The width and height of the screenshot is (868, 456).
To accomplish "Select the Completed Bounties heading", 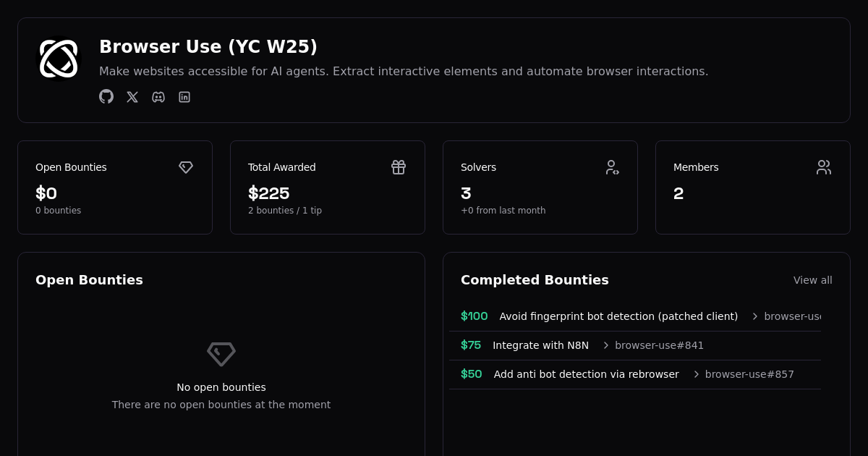I will tap(535, 279).
